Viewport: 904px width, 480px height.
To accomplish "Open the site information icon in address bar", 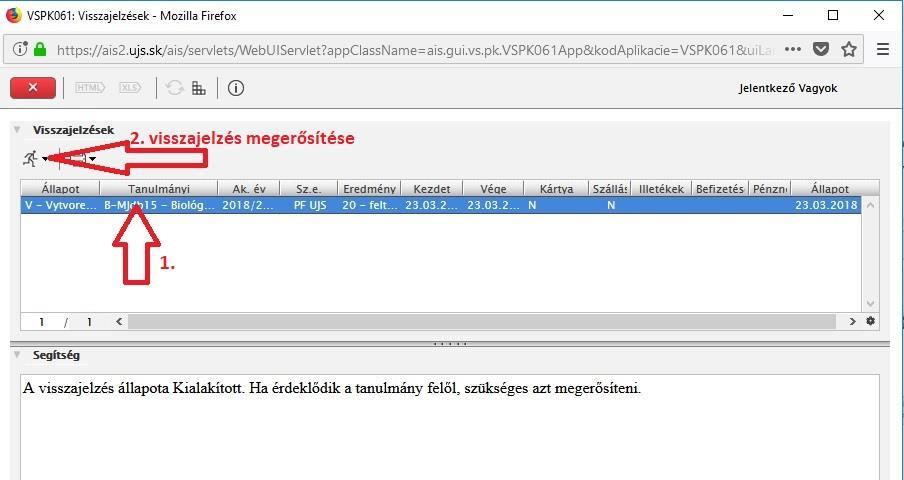I will click(x=20, y=49).
